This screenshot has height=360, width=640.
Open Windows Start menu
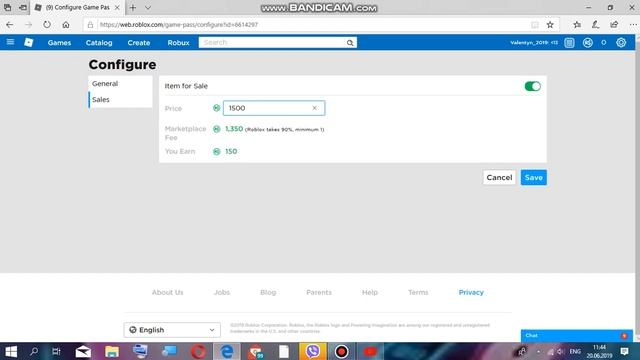point(11,351)
